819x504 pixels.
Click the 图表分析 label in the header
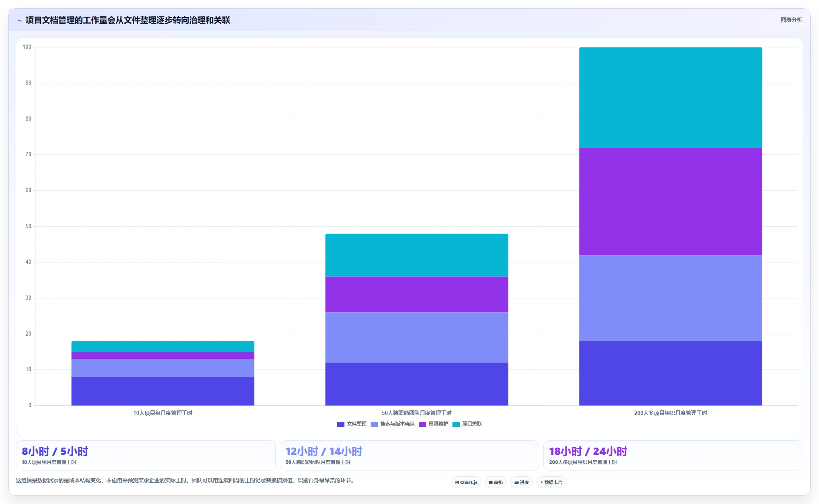pyautogui.click(x=791, y=20)
